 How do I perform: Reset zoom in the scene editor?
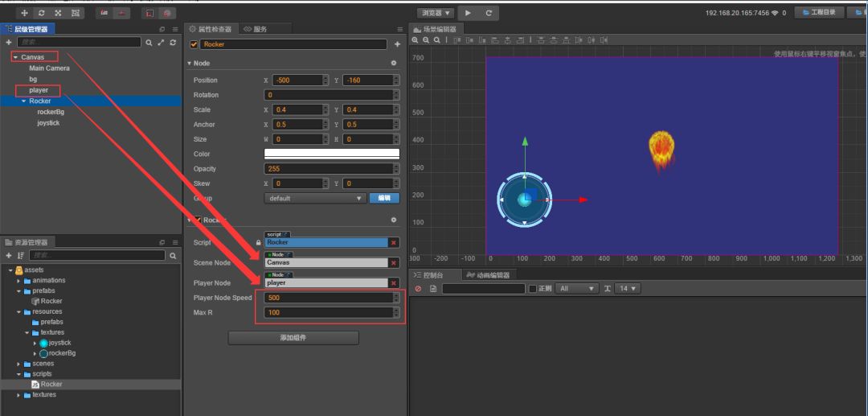click(436, 40)
